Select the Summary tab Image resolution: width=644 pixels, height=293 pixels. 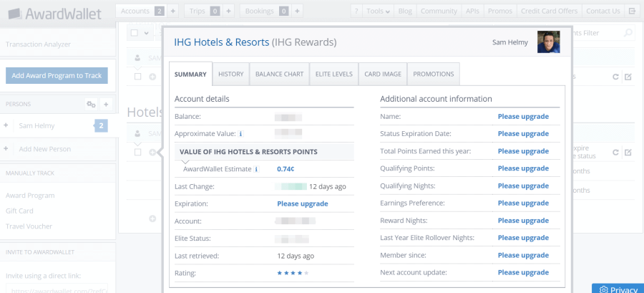tap(190, 74)
